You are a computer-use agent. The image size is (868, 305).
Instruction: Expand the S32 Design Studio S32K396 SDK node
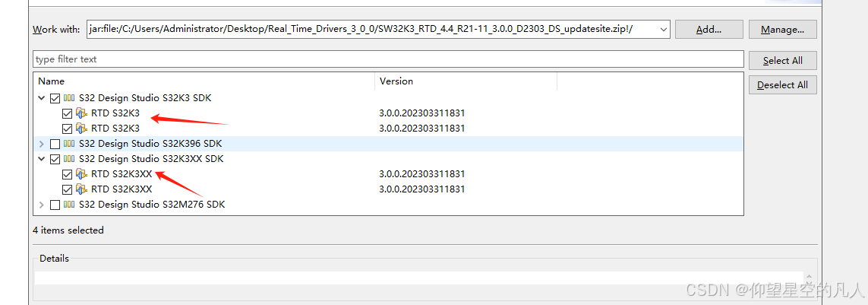click(42, 145)
